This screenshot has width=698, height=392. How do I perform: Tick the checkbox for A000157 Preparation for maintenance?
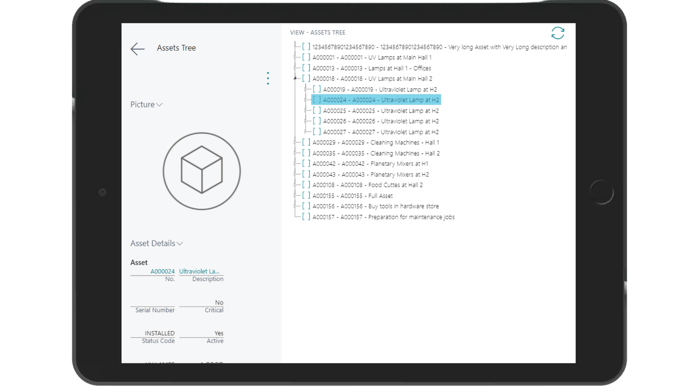coord(306,217)
